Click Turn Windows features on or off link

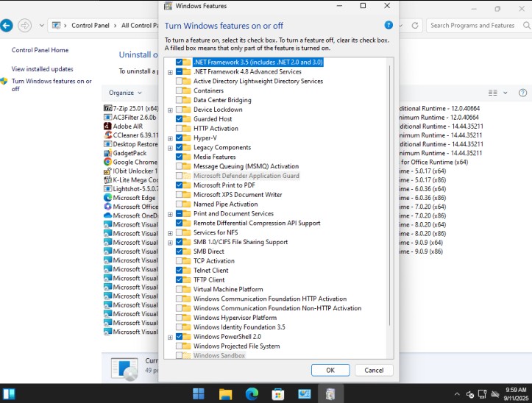pos(52,85)
